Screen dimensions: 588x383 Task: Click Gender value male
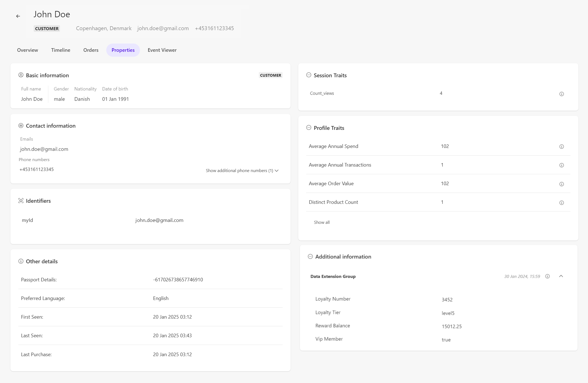[59, 99]
